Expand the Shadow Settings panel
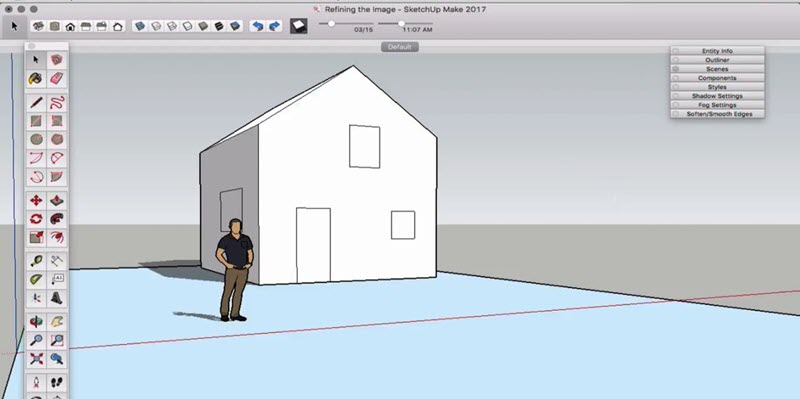The image size is (800, 399). [x=717, y=96]
